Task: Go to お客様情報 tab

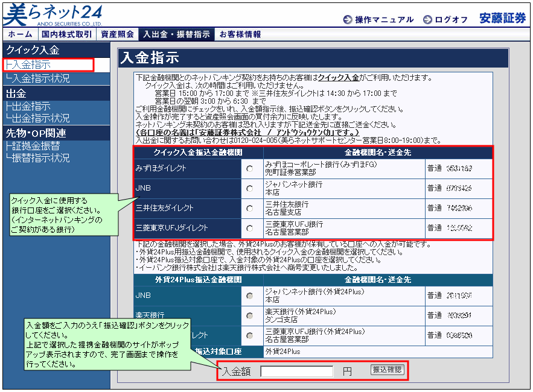Action: point(240,34)
